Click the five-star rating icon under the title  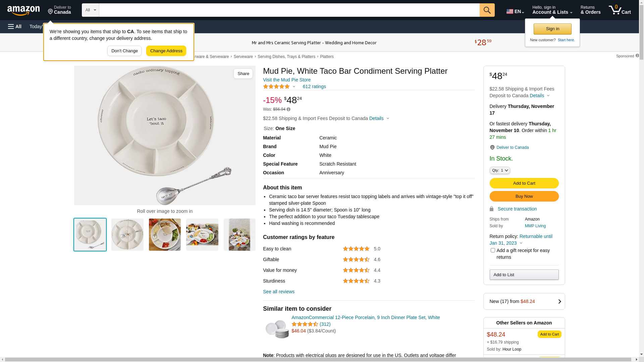click(276, 86)
